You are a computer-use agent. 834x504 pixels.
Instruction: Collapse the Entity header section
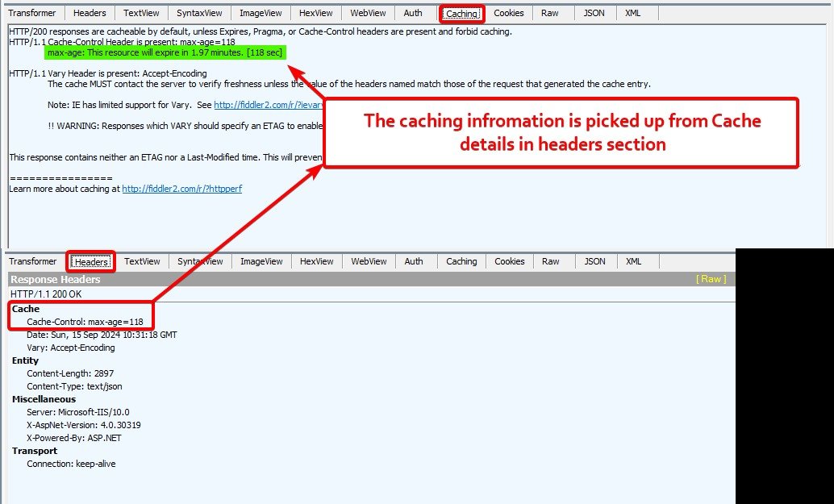[x=25, y=360]
